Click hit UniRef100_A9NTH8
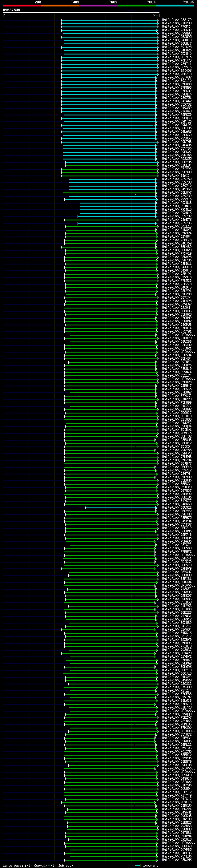The width and height of the screenshot is (197, 868). point(177,142)
